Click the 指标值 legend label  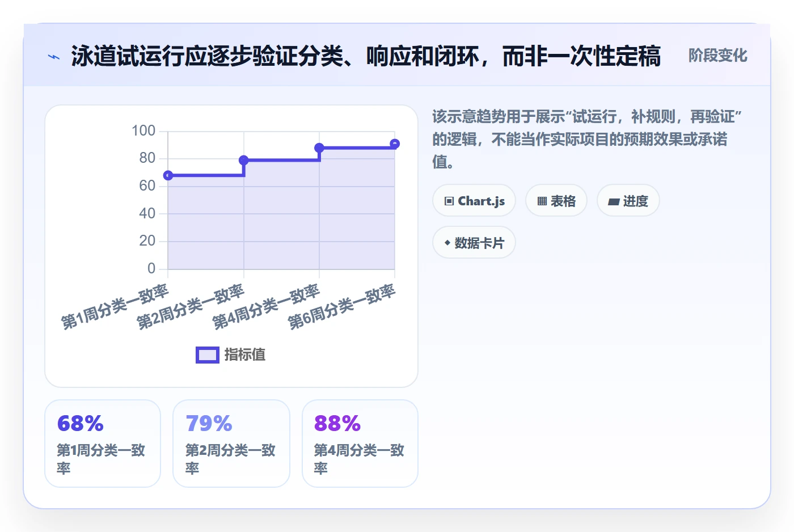click(x=245, y=354)
